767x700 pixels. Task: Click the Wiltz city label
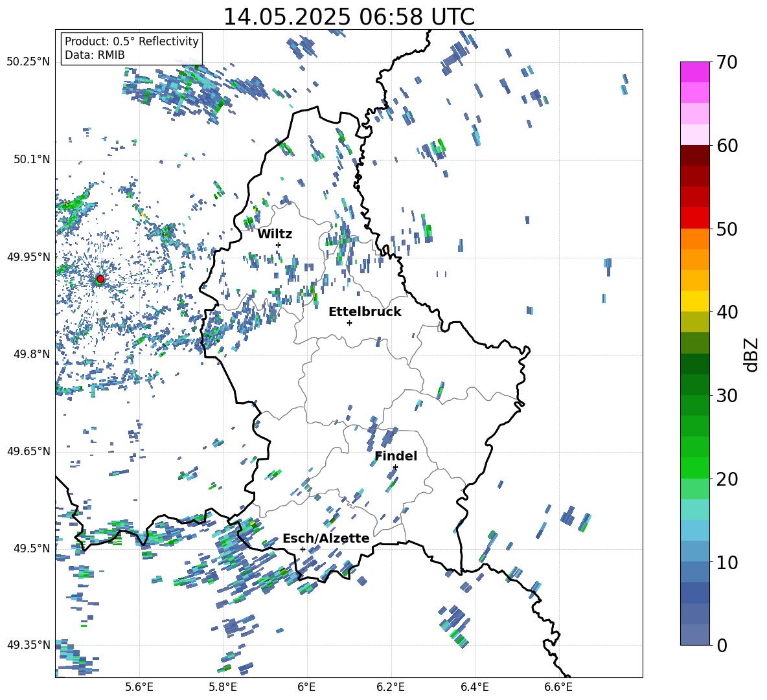click(275, 234)
